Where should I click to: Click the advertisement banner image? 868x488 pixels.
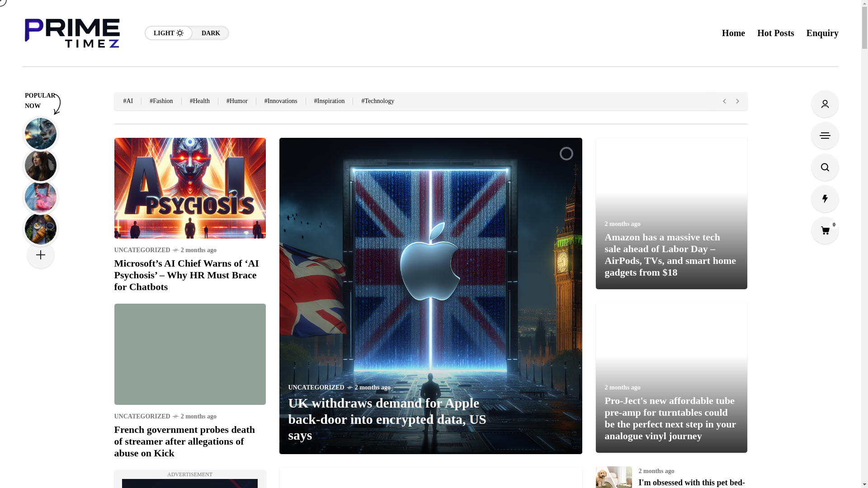coord(190,483)
